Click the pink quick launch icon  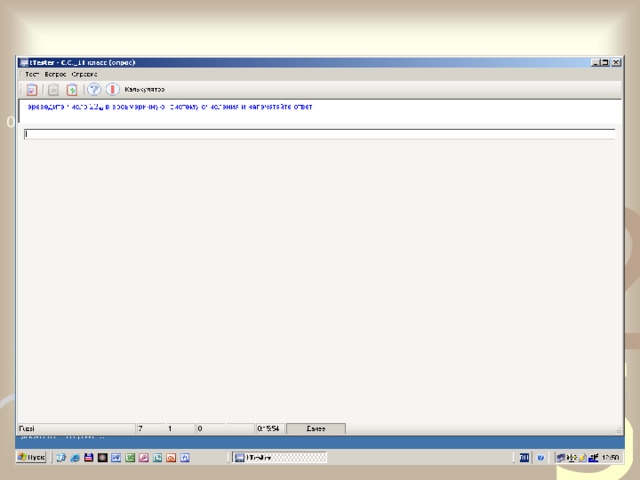pos(144,458)
